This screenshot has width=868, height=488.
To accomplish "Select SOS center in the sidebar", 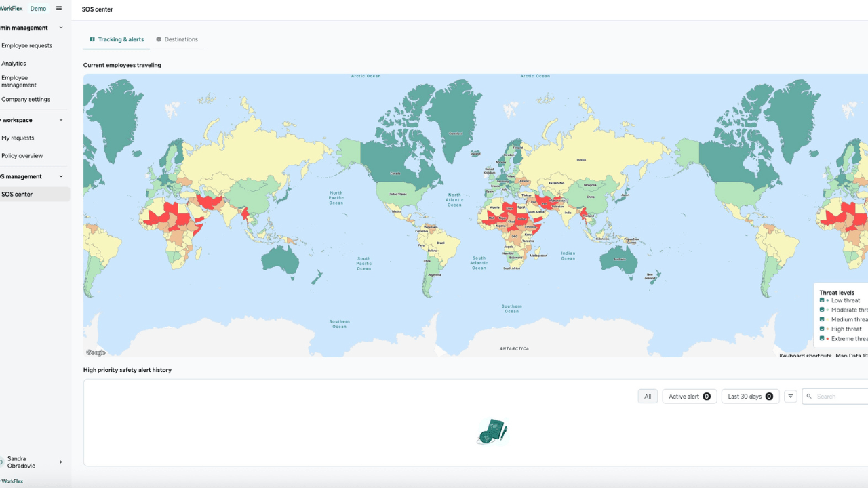I will tap(18, 194).
